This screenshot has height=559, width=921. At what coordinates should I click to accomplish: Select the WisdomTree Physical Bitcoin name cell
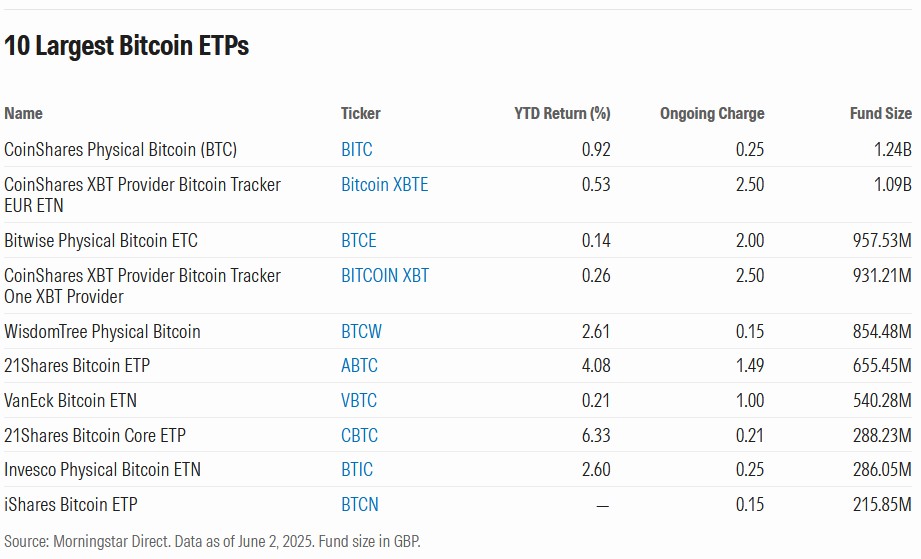102,331
